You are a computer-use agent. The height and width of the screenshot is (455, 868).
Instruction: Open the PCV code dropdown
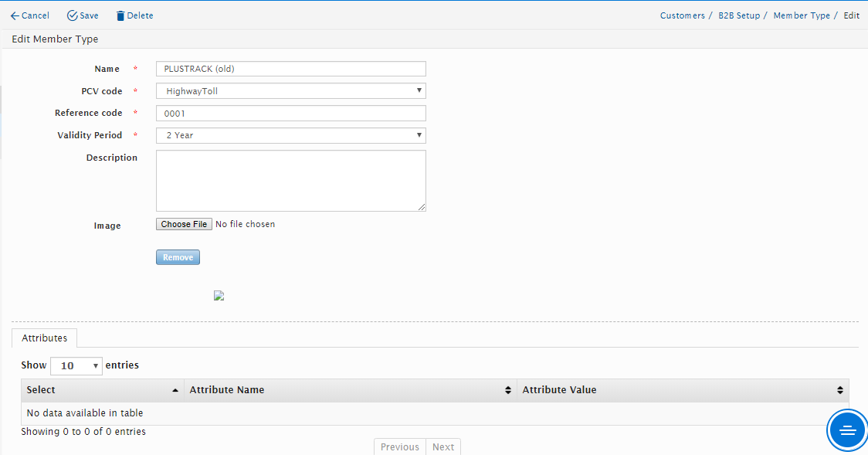(x=290, y=91)
